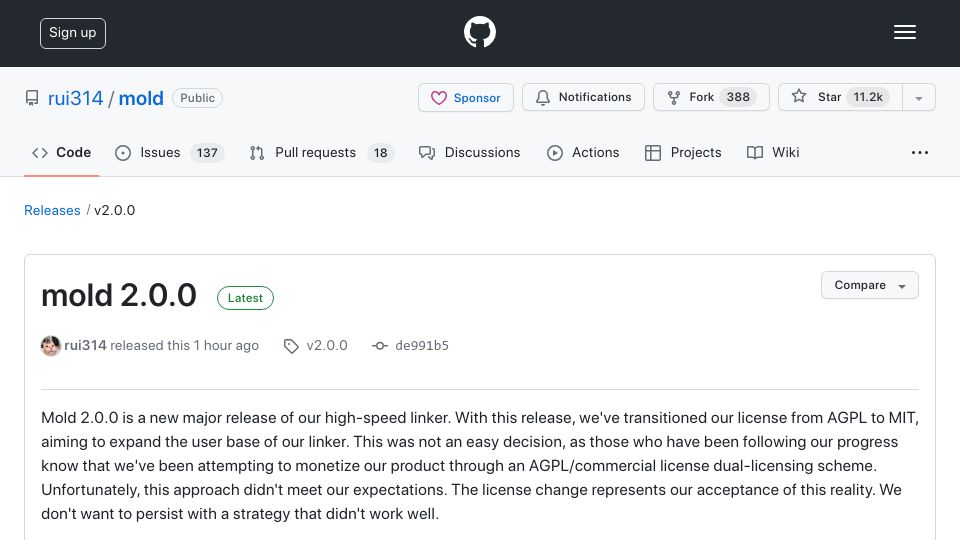Click the 'released this 1 hour ago' text
The width and height of the screenshot is (960, 540).
click(184, 345)
